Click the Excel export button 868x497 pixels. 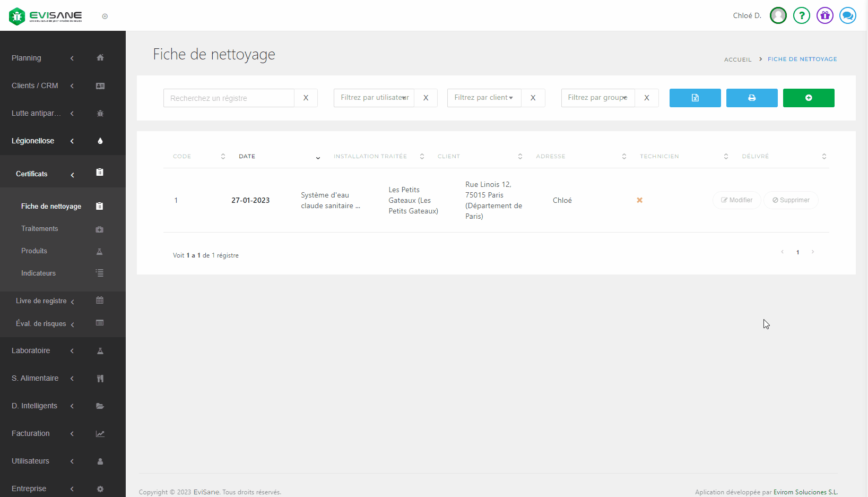(695, 98)
